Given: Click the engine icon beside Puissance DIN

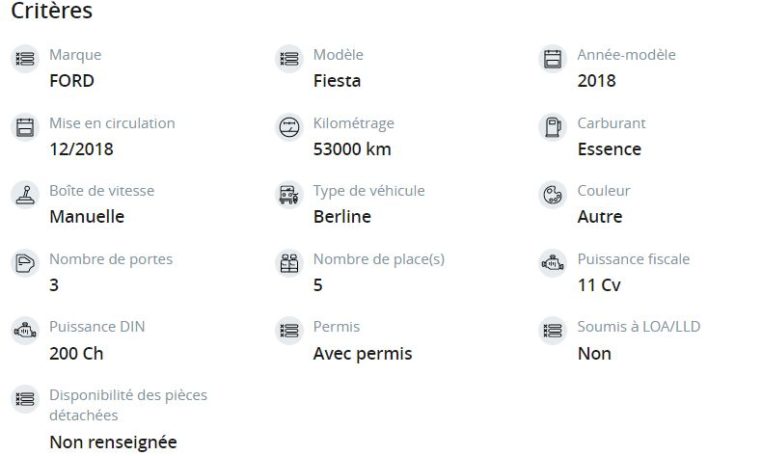Looking at the screenshot, I should (x=25, y=331).
